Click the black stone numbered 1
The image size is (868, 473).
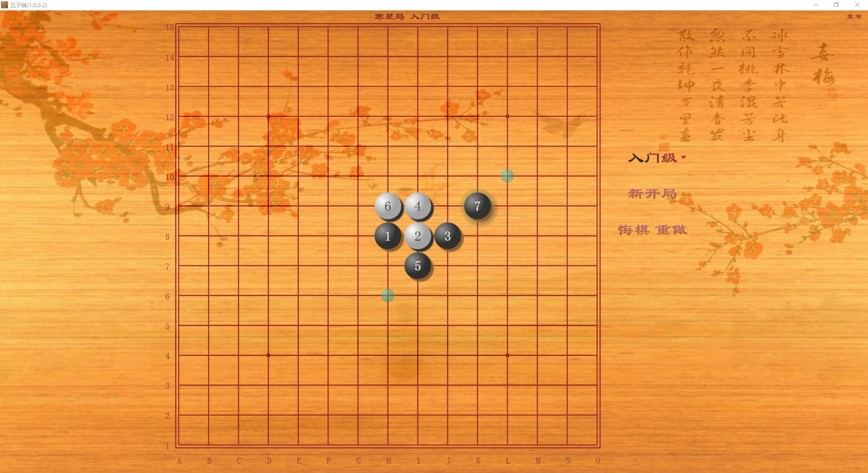[388, 236]
